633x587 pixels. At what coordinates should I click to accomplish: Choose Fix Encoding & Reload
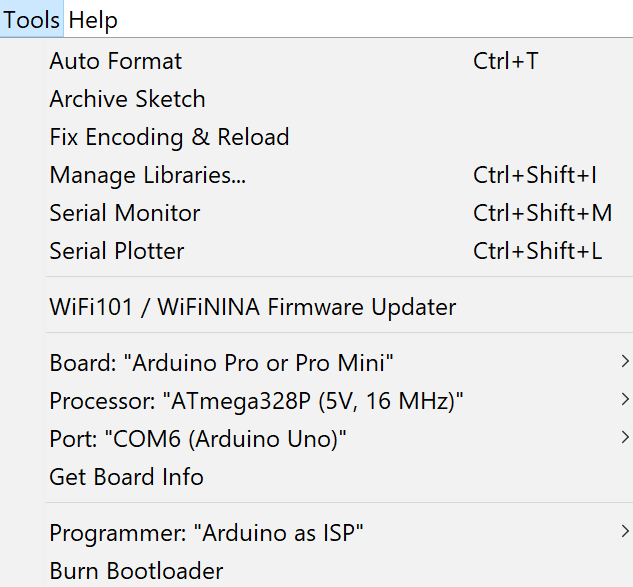[169, 137]
